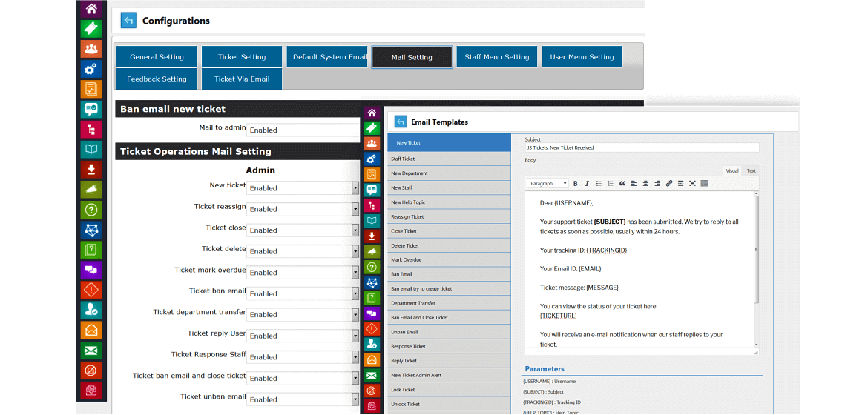Center align text with editor icon
Image resolution: width=868 pixels, height=415 pixels.
coord(645,183)
